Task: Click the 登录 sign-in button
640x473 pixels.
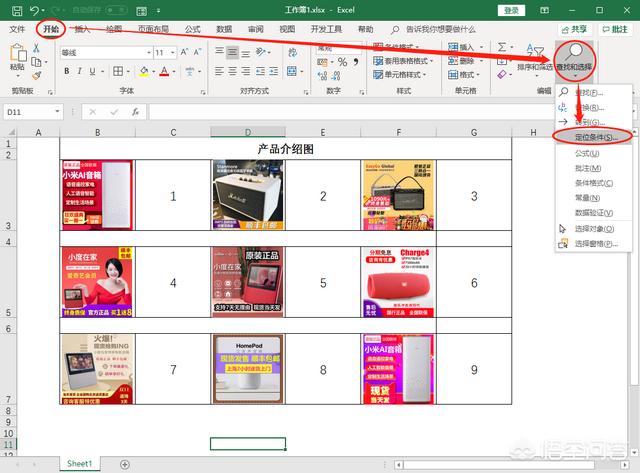Action: [512, 10]
